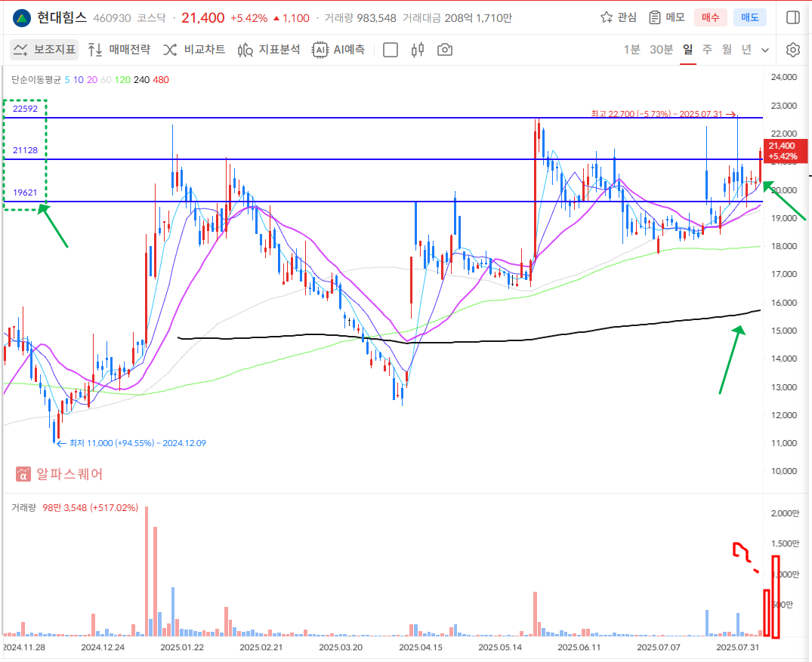Click the 최고 22,700 high price annotation

663,114
